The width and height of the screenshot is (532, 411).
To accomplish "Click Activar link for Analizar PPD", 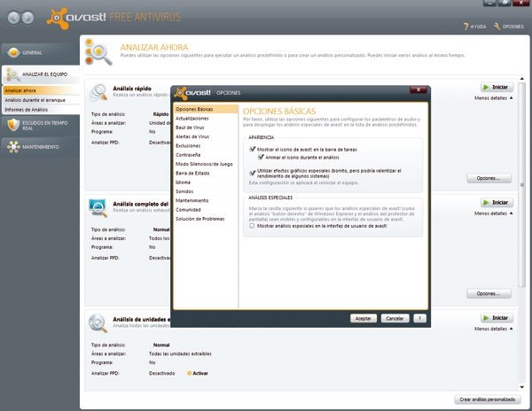I will [x=200, y=373].
